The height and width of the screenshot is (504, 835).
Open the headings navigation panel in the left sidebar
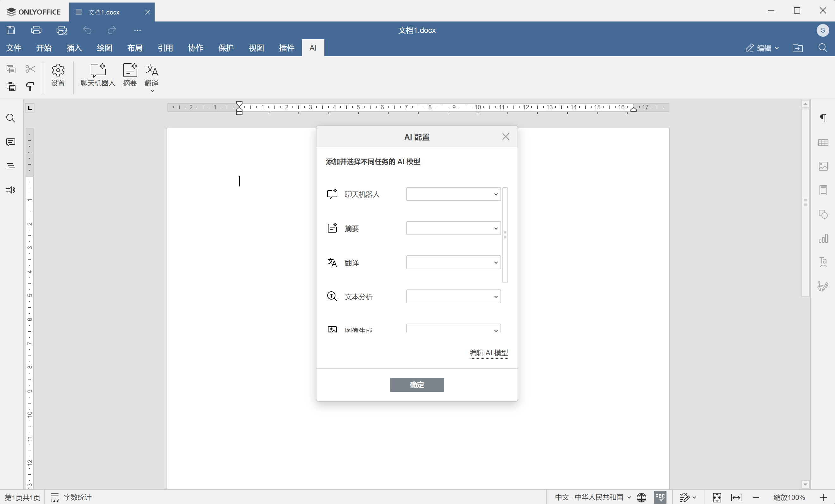point(11,166)
